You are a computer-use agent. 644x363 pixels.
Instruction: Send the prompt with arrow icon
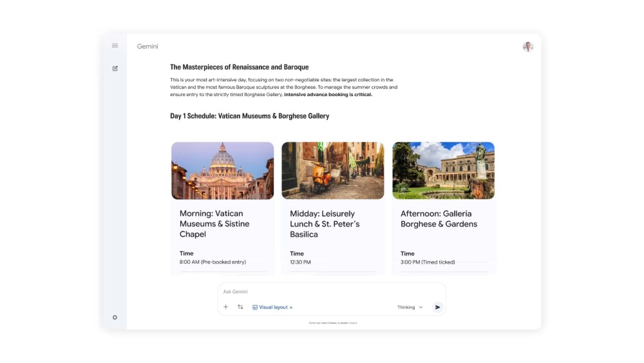pos(438,308)
